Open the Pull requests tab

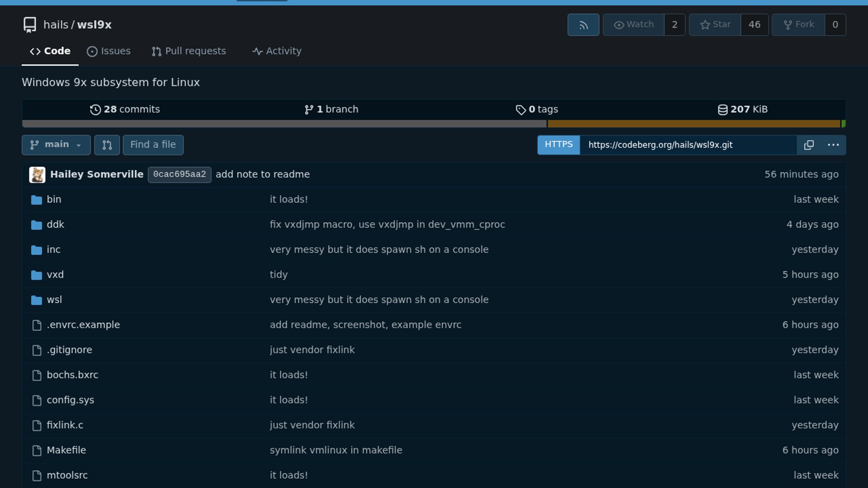point(189,52)
